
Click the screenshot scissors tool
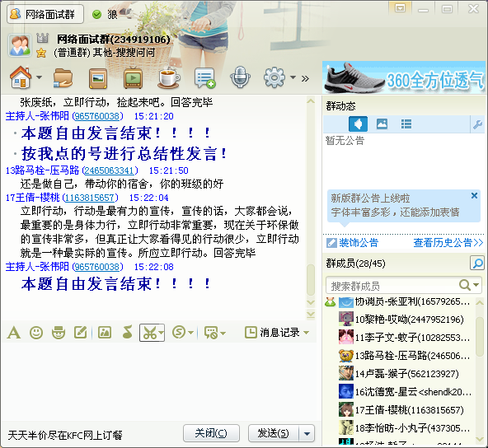149,333
